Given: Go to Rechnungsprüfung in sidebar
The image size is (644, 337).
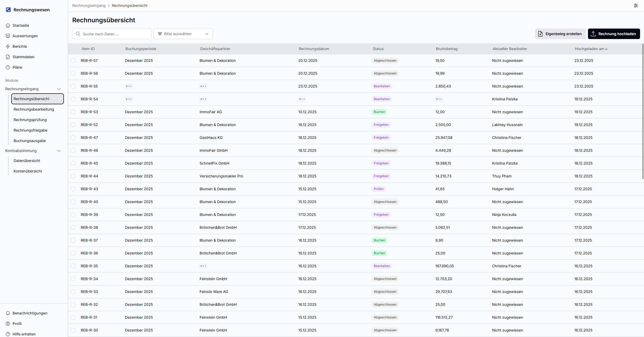Looking at the screenshot, I should tap(30, 120).
